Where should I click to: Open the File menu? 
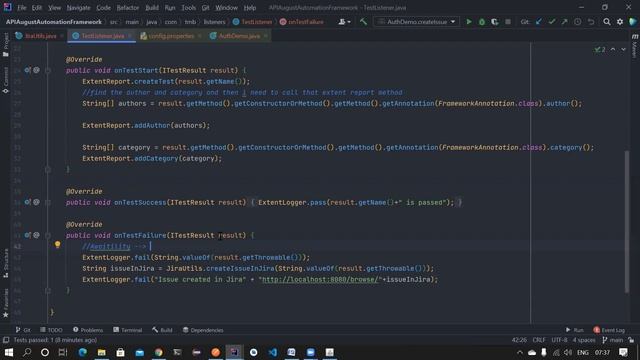pyautogui.click(x=21, y=7)
